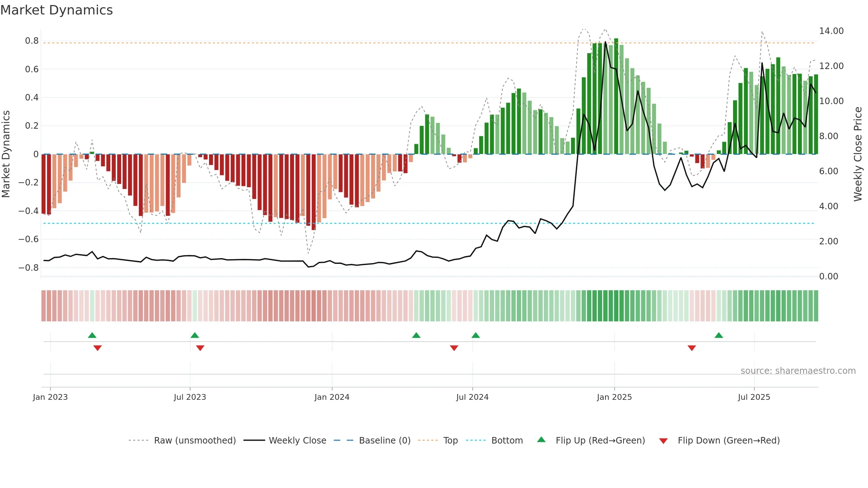Click the 6.00 price axis label

point(829,171)
